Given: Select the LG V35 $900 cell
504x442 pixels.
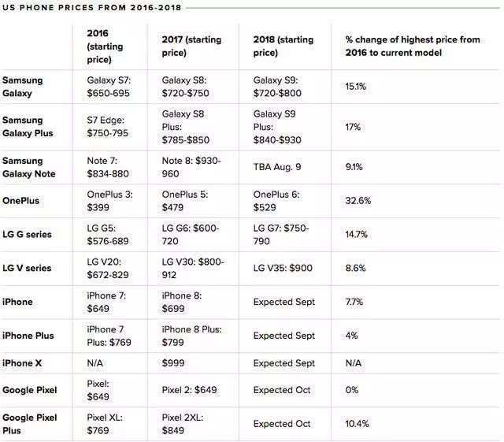Looking at the screenshot, I should [x=283, y=268].
